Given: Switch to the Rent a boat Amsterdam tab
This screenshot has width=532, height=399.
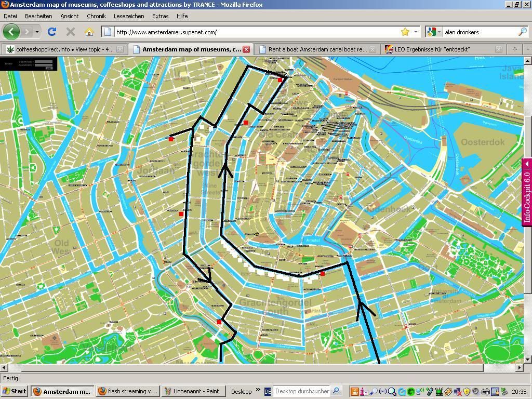Looking at the screenshot, I should (x=317, y=49).
